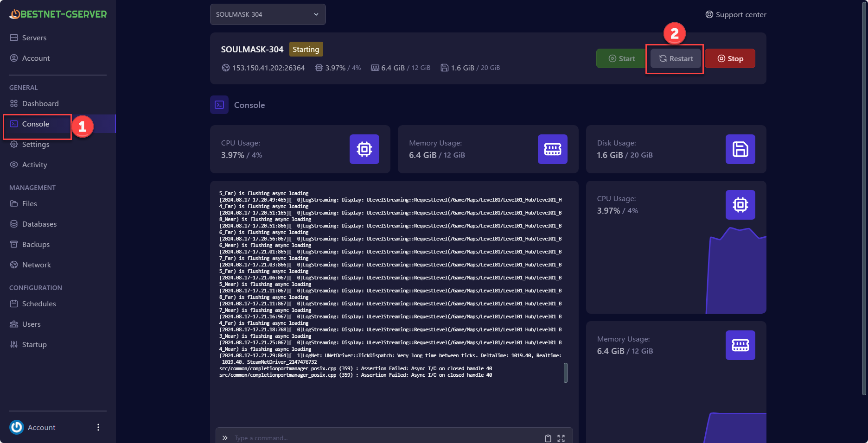Click the bottom Account label in sidebar

pyautogui.click(x=41, y=427)
